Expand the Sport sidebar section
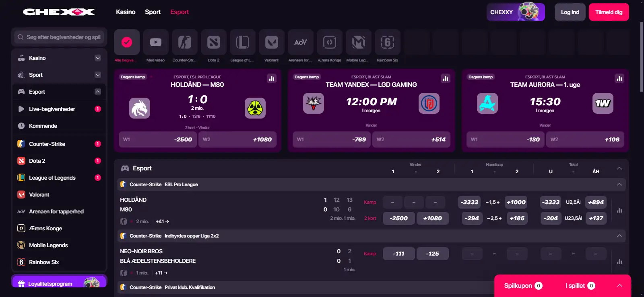The width and height of the screenshot is (644, 297). pyautogui.click(x=98, y=75)
